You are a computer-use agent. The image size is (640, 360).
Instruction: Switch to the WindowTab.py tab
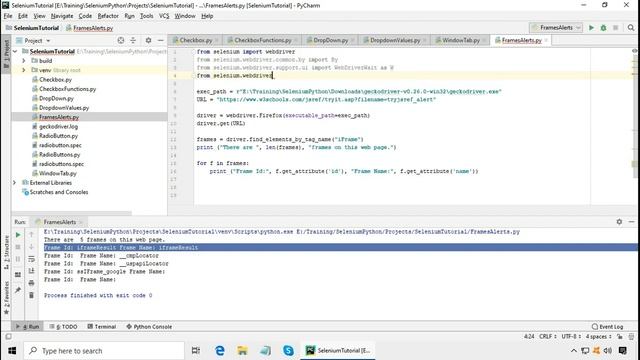(461, 40)
